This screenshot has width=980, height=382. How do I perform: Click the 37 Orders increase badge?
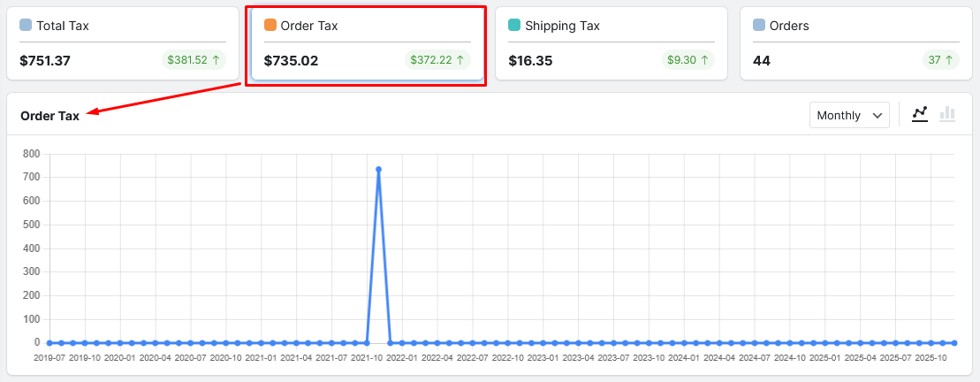tap(940, 60)
